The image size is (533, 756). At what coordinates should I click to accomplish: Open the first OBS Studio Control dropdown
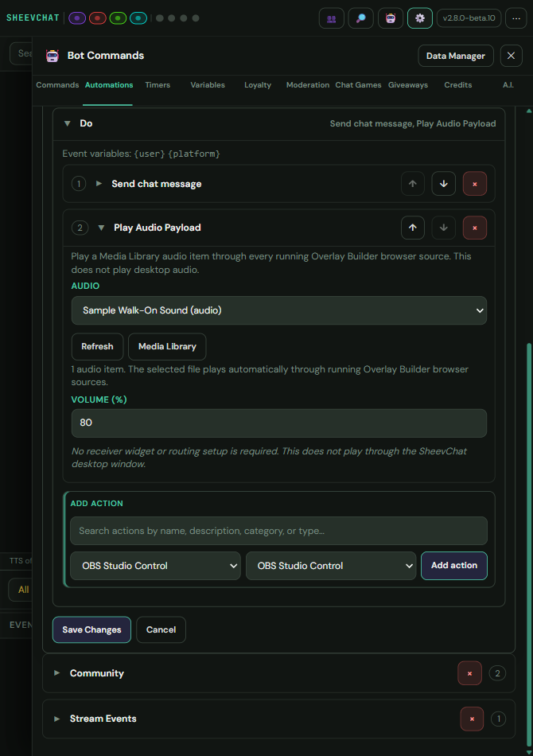pos(155,566)
